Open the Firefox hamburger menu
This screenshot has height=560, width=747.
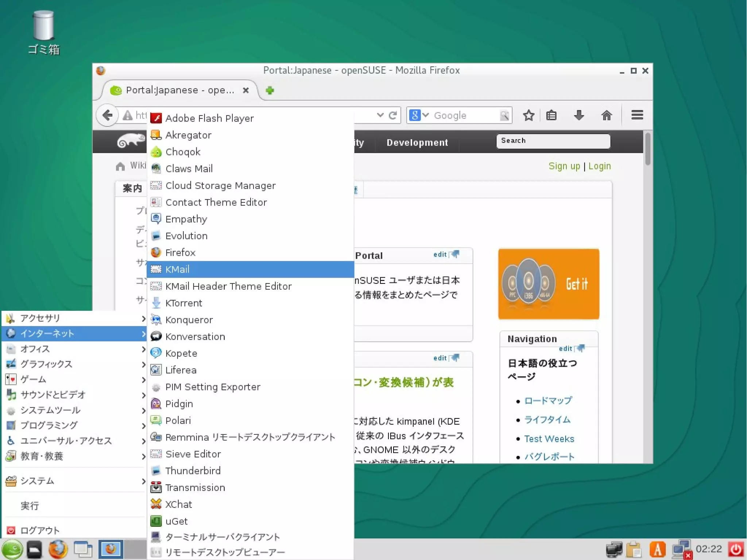pos(637,115)
